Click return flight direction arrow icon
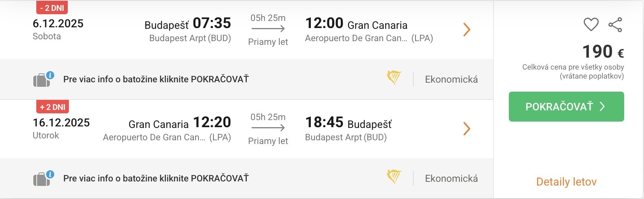The height and width of the screenshot is (199, 644). coord(268,128)
